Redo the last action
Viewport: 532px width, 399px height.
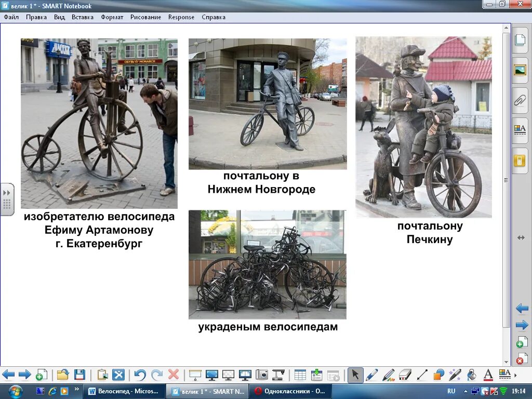tap(156, 375)
